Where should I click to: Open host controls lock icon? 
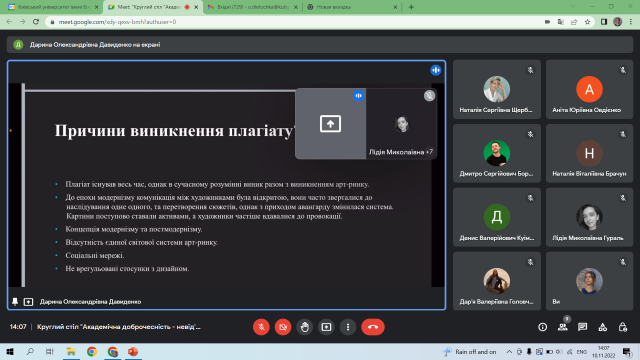point(622,327)
